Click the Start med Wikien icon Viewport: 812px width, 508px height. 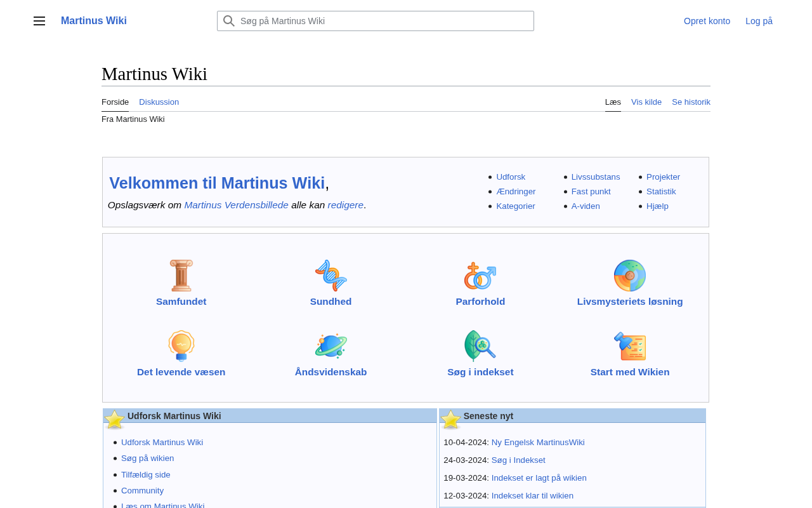point(629,346)
